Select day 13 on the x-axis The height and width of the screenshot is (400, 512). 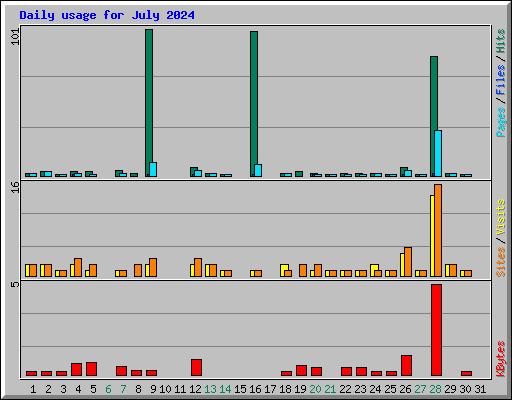(210, 389)
